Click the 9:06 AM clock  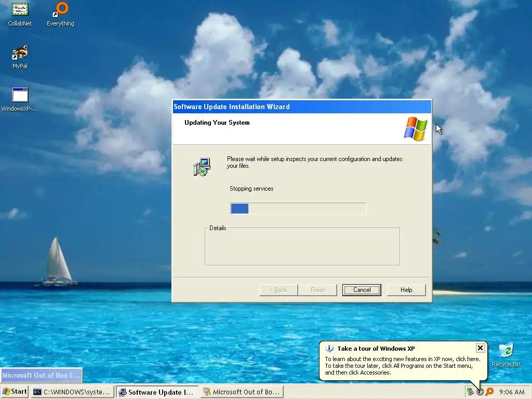tap(512, 392)
